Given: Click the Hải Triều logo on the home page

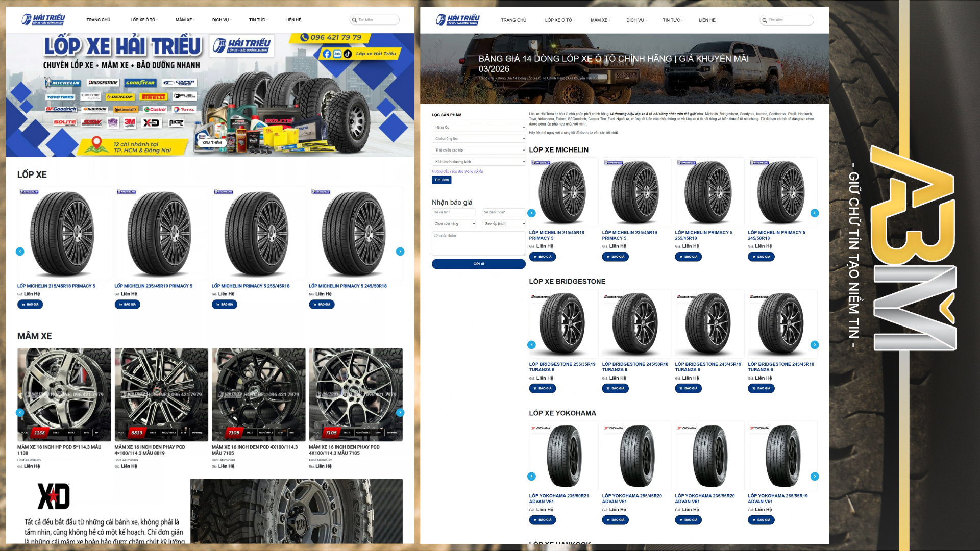Looking at the screenshot, I should pyautogui.click(x=43, y=19).
